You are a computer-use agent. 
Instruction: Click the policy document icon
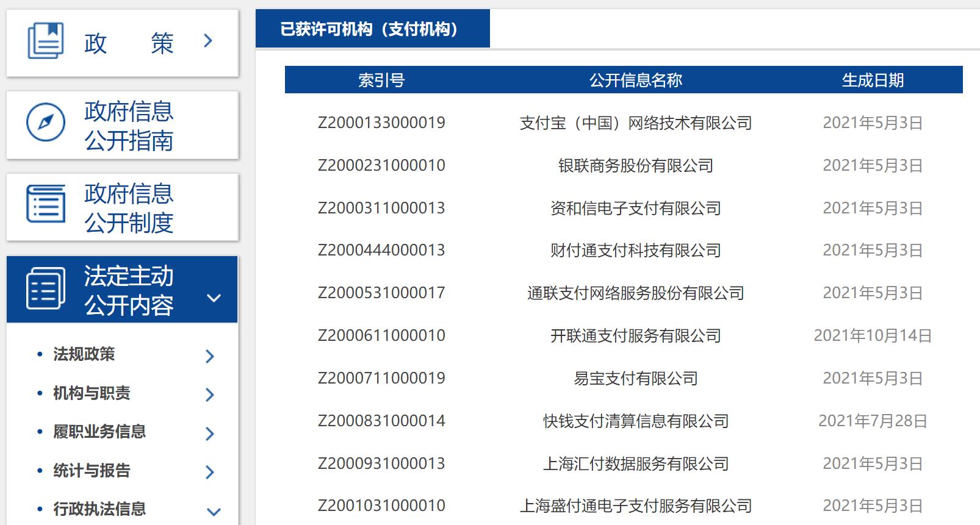[x=46, y=41]
